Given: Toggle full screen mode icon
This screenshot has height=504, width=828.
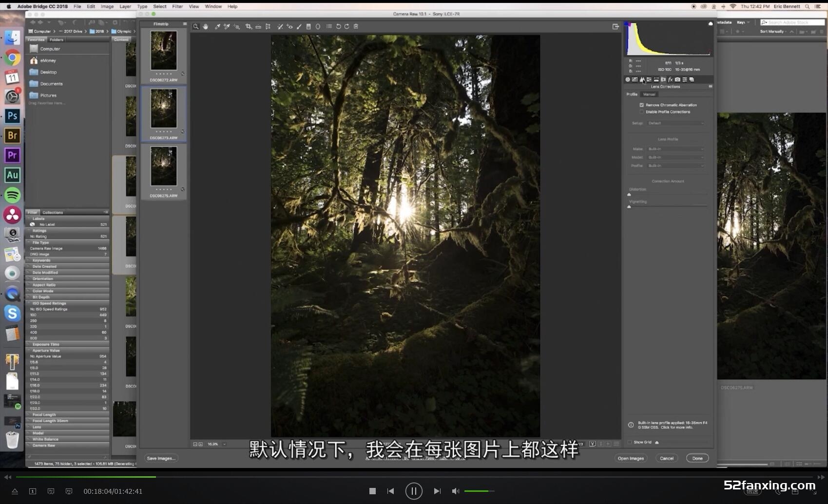Looking at the screenshot, I should (x=616, y=27).
